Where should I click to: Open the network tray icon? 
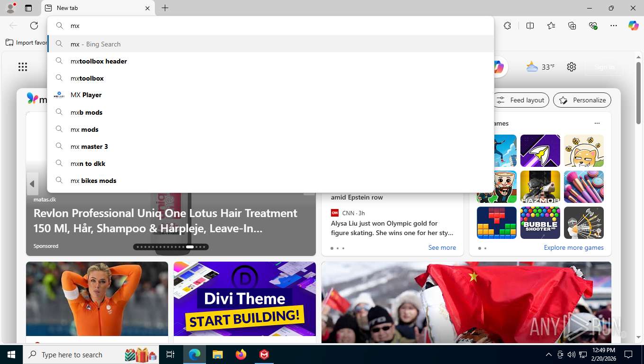[583, 355]
